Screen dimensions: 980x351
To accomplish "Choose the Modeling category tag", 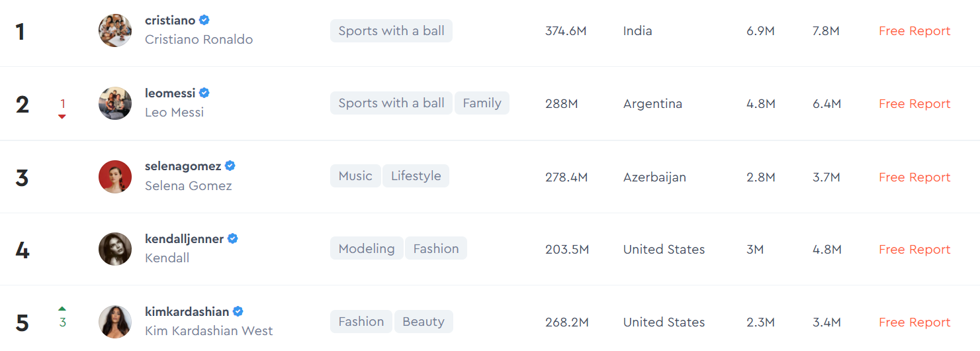I will [x=367, y=249].
